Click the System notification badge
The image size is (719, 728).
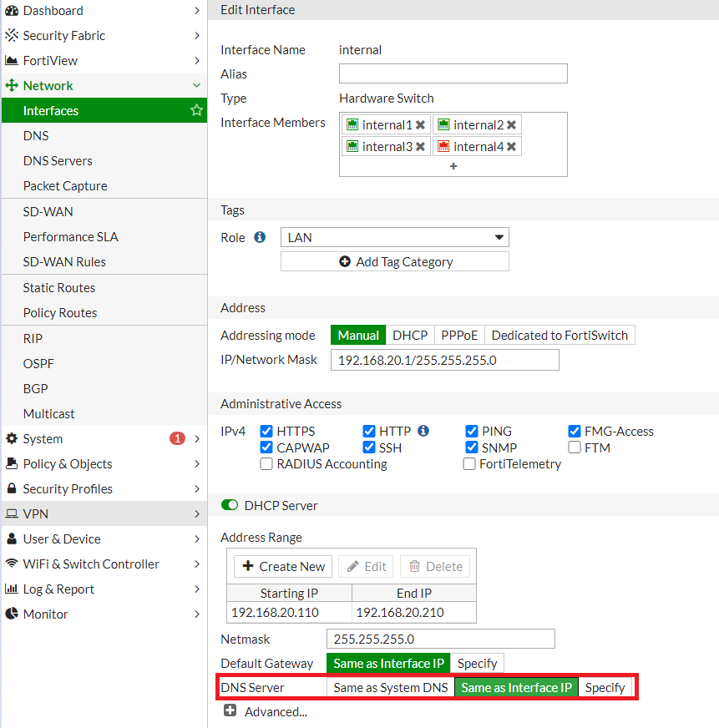pyautogui.click(x=177, y=438)
